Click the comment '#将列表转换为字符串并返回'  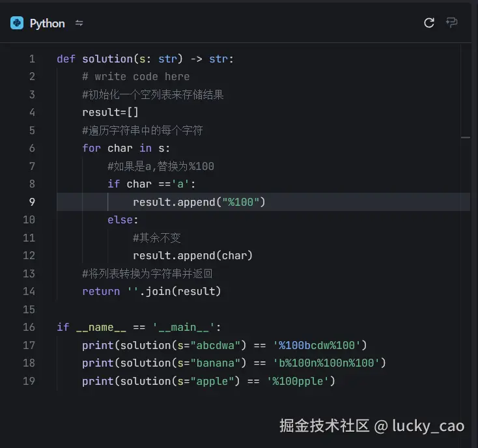coord(147,273)
